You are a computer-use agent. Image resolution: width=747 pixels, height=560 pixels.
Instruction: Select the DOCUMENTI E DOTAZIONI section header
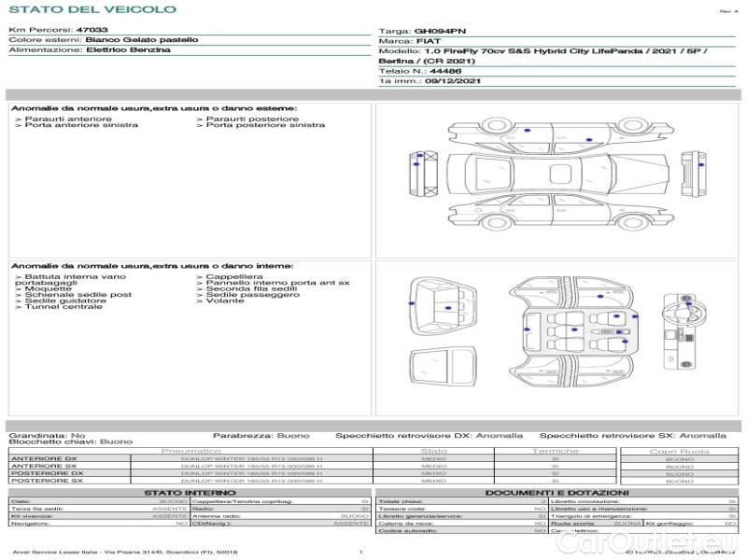[556, 492]
